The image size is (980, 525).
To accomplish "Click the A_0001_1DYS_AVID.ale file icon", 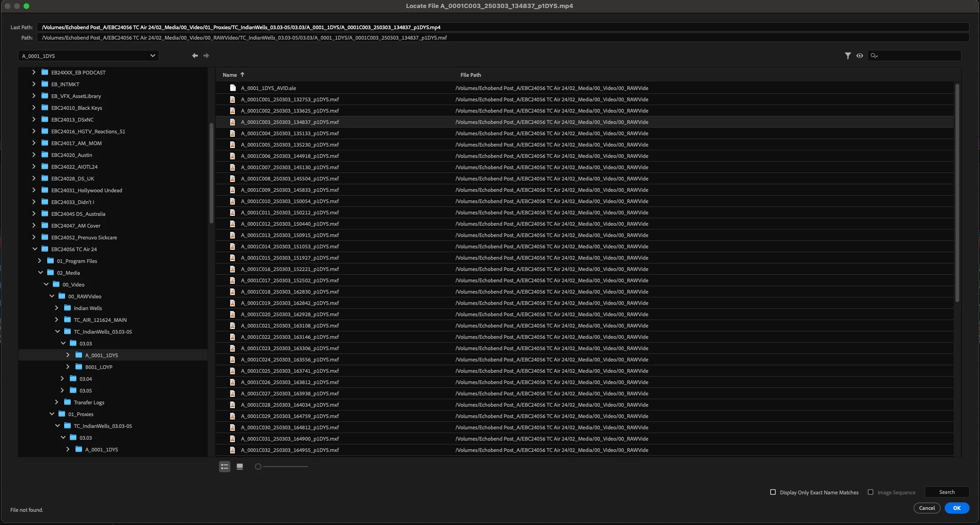I will coord(233,88).
